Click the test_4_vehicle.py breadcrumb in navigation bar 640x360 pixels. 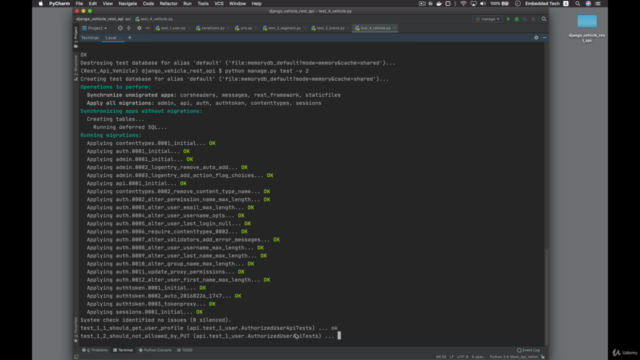coord(154,19)
